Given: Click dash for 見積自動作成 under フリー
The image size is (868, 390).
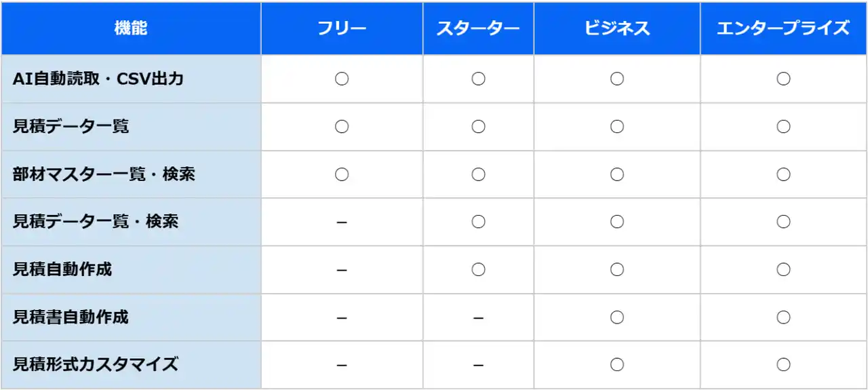Looking at the screenshot, I should (342, 270).
